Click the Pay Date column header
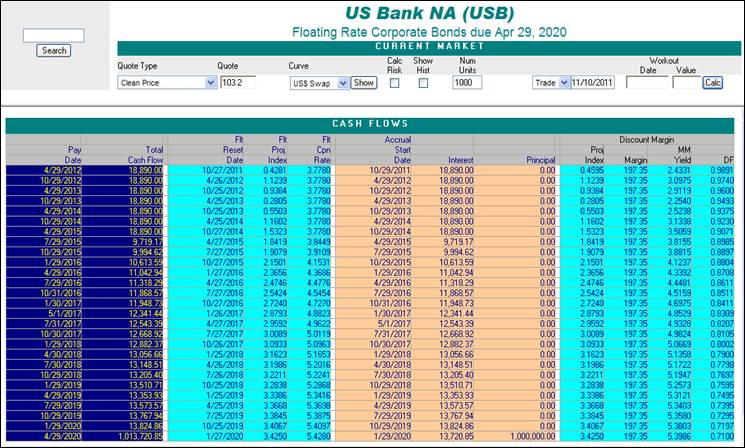Screen dimensions: 745x448 (74, 155)
